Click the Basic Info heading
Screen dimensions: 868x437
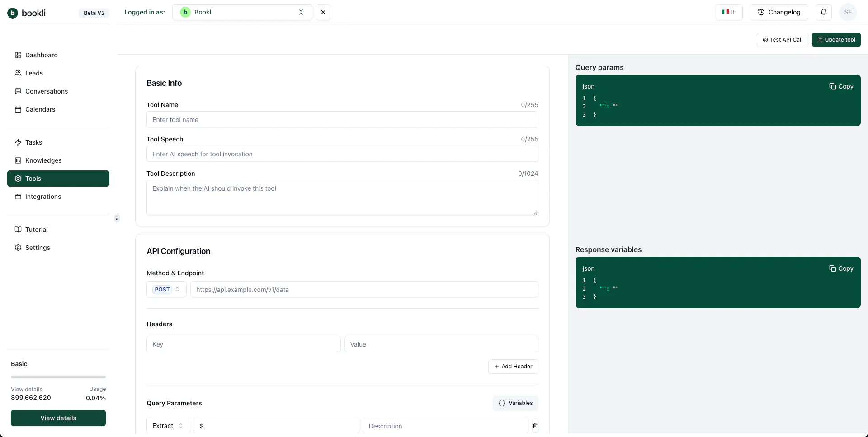(x=164, y=83)
